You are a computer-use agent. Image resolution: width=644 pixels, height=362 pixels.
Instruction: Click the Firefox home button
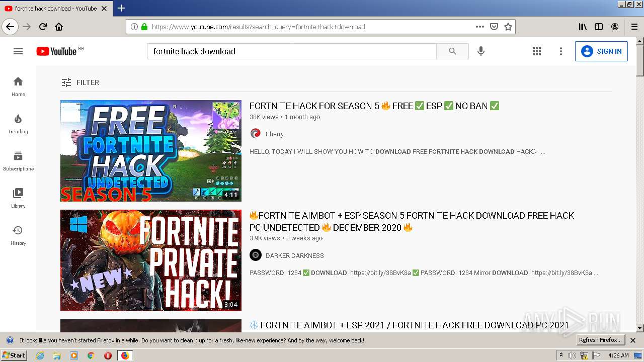coord(59,27)
